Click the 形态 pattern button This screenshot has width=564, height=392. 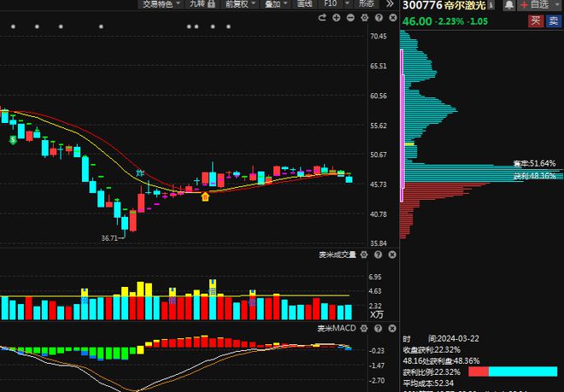[x=367, y=4]
